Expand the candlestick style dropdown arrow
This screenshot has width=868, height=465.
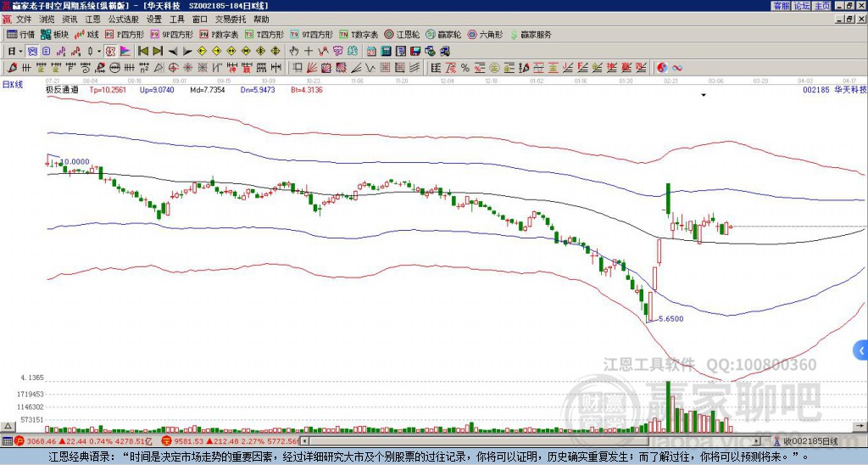(99, 52)
